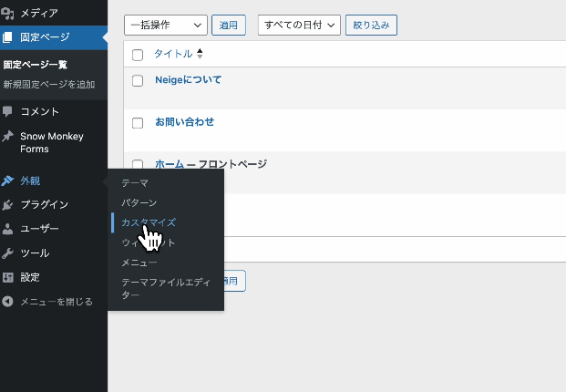Select カスタマイズ in the Appearance submenu

[x=149, y=222]
